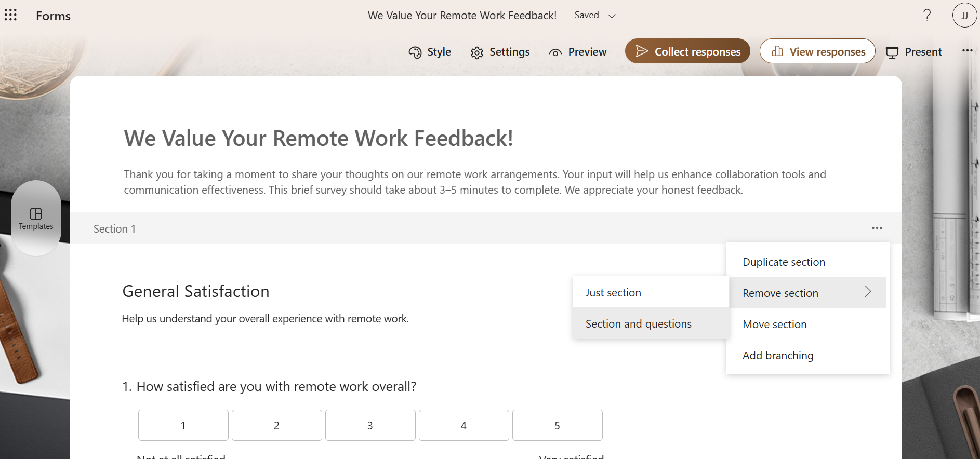Click the form name in the header bar
980x459 pixels.
click(x=462, y=16)
